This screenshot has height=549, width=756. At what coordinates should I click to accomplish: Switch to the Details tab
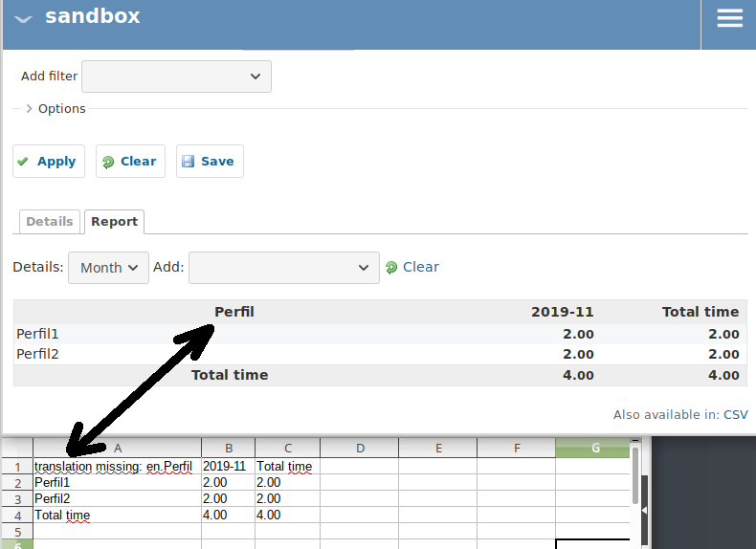(x=50, y=222)
